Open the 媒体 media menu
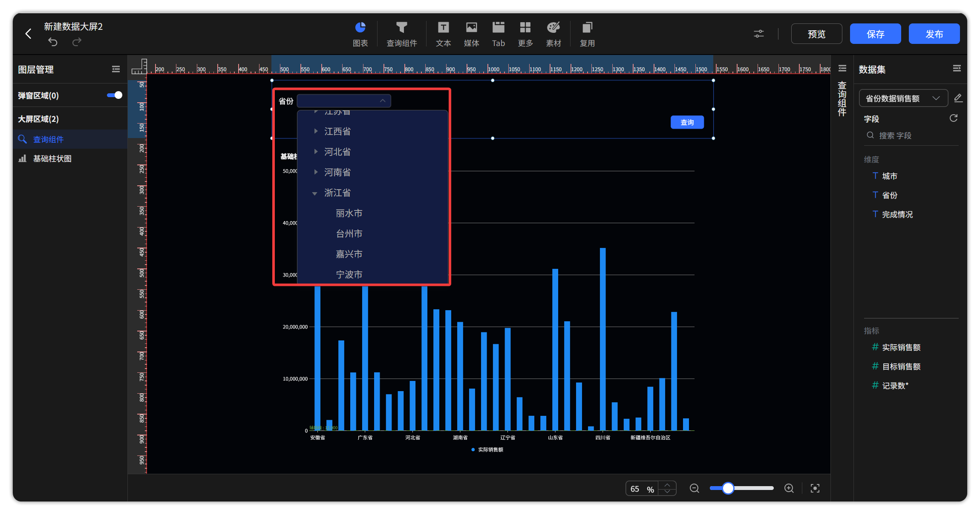The image size is (980, 510). tap(471, 34)
